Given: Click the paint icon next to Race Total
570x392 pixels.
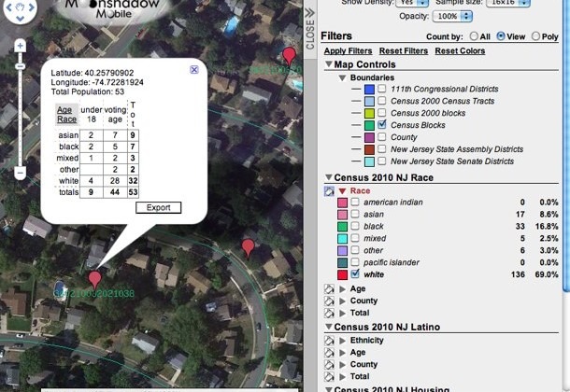Looking at the screenshot, I should point(329,313).
